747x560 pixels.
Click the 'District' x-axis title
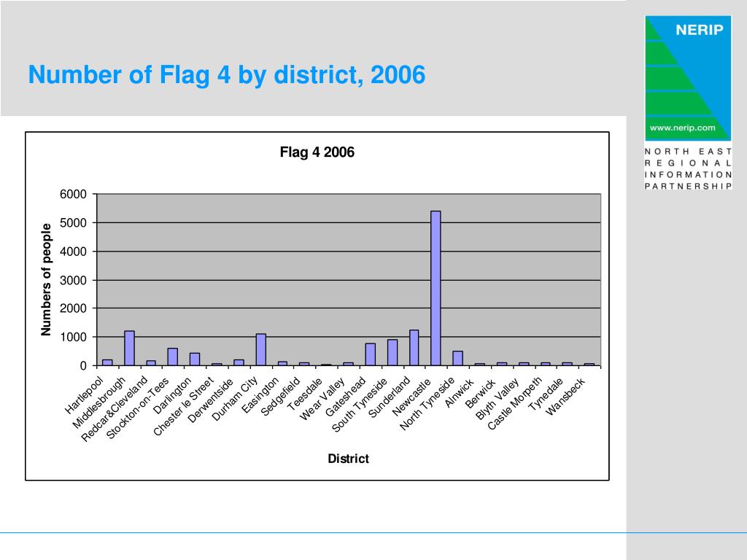pos(348,459)
